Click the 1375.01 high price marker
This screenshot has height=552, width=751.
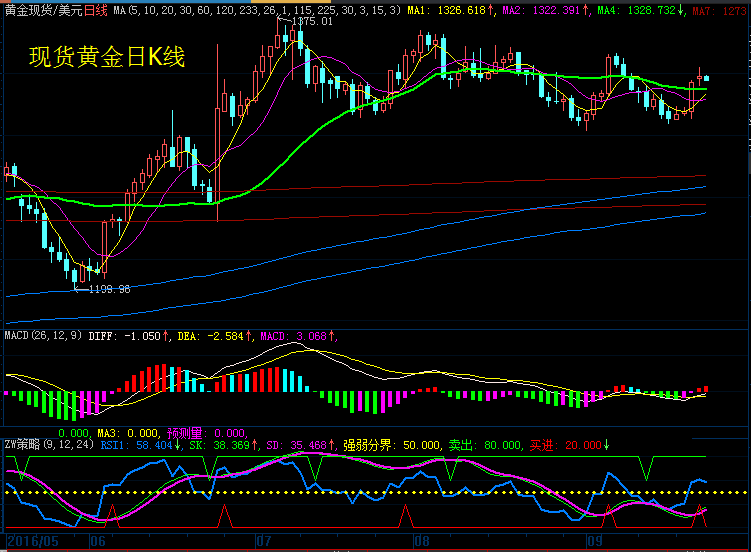coord(311,21)
